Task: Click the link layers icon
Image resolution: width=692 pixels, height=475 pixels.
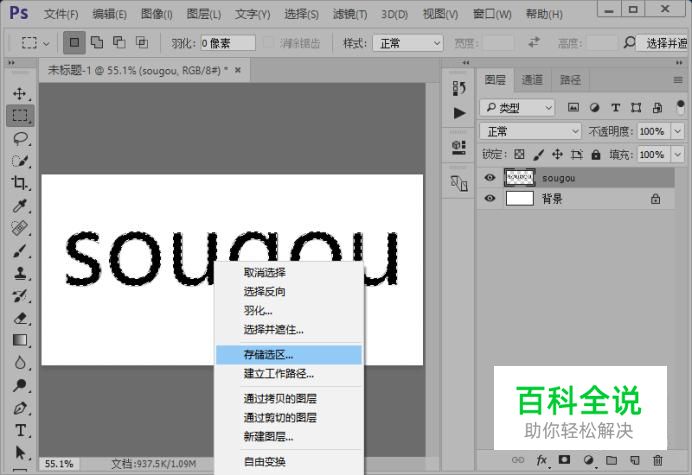Action: click(518, 460)
